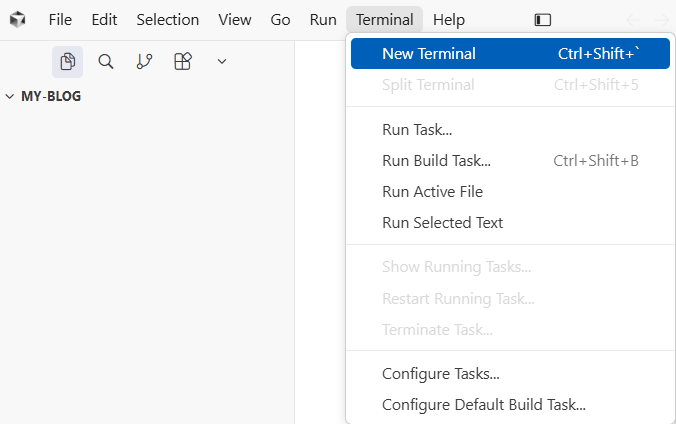Click Run Active File
This screenshot has height=424, width=676.
(x=432, y=192)
